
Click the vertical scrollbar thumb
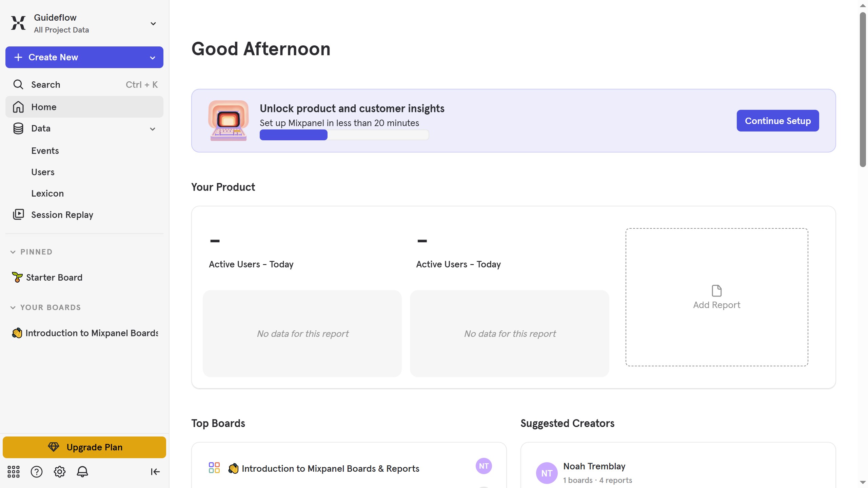(863, 90)
